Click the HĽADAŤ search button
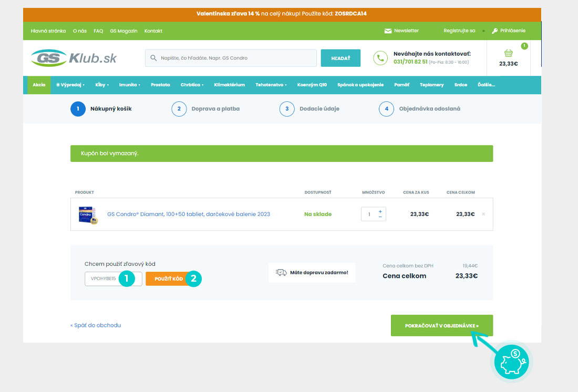Screen dimensions: 578x392 340,58
